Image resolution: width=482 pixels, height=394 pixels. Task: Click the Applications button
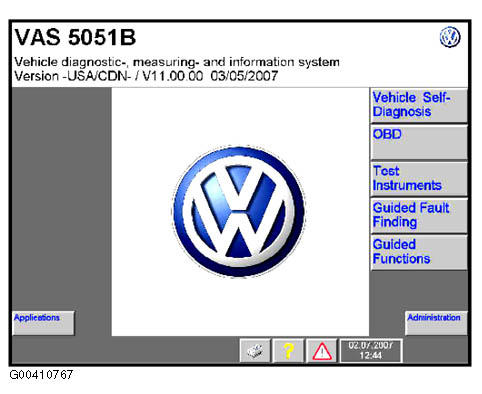coord(43,323)
